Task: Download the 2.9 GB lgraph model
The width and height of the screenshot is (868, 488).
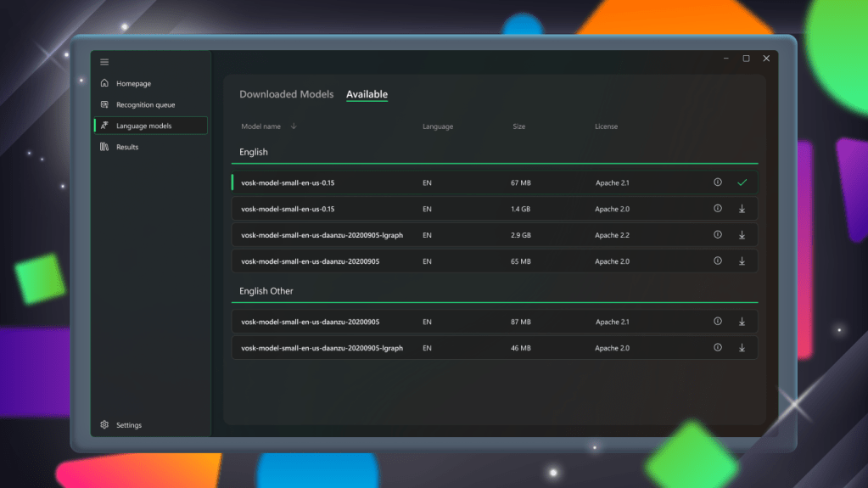Action: pyautogui.click(x=742, y=235)
